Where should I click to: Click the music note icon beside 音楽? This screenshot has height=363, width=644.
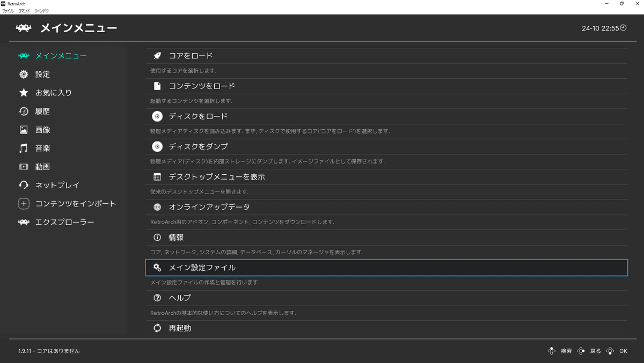tap(24, 148)
